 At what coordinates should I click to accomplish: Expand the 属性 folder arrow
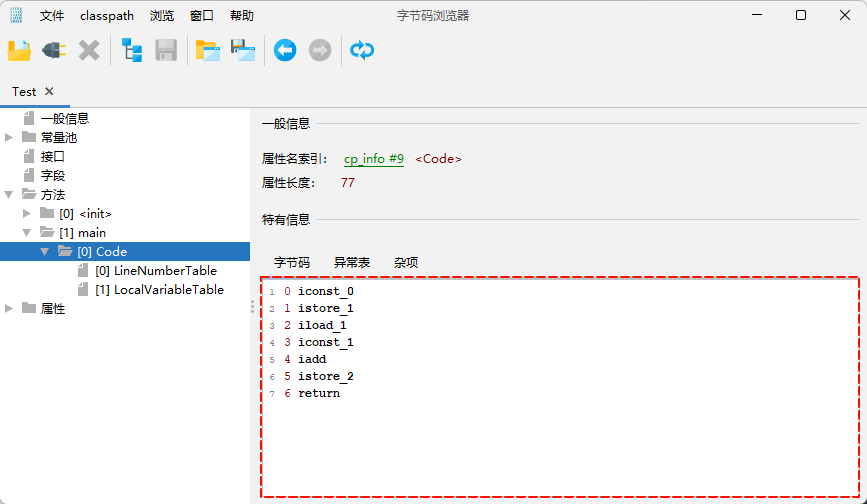tap(9, 308)
